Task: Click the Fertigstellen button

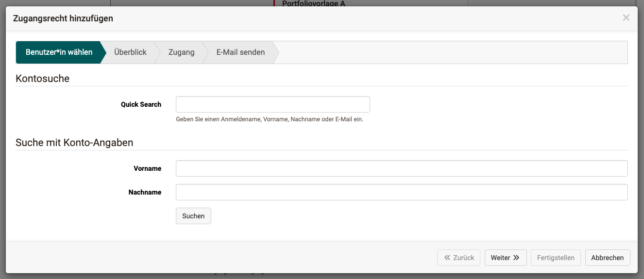Action: (x=555, y=258)
